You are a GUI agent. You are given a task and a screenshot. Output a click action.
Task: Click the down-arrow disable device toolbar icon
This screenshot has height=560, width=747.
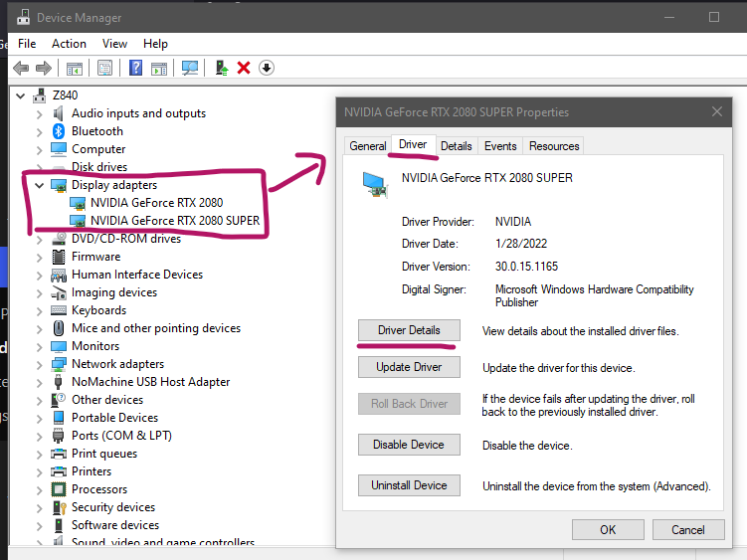tap(266, 68)
